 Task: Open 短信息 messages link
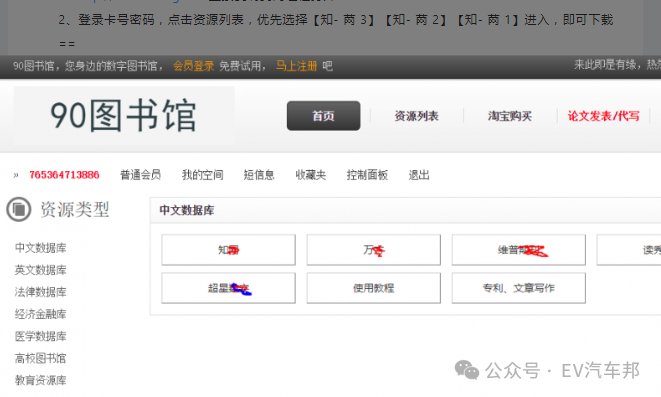point(259,174)
